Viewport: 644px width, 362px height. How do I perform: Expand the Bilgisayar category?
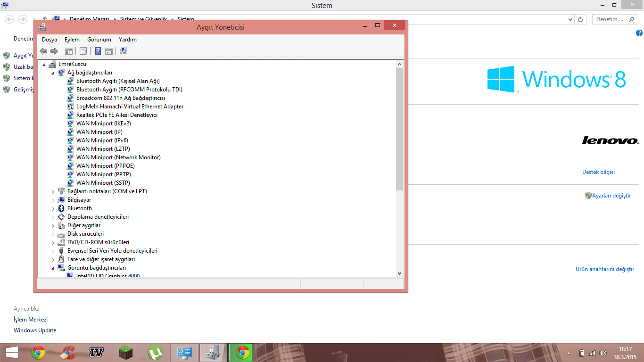click(x=53, y=200)
